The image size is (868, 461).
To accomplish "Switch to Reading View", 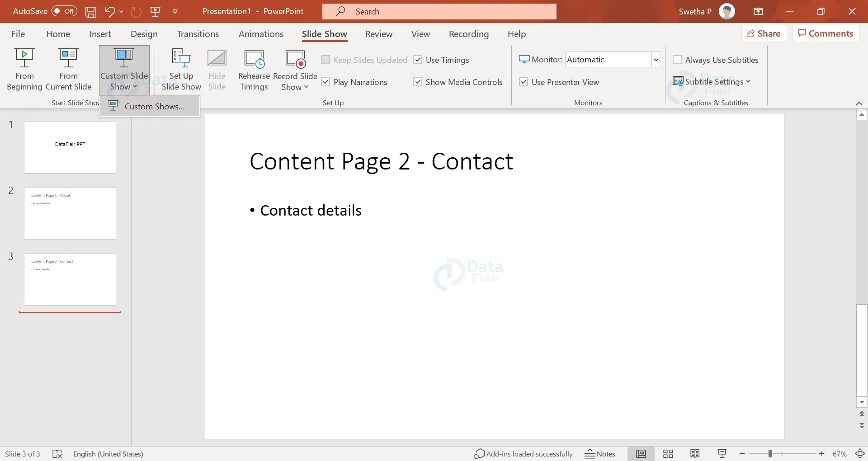I will pos(695,454).
